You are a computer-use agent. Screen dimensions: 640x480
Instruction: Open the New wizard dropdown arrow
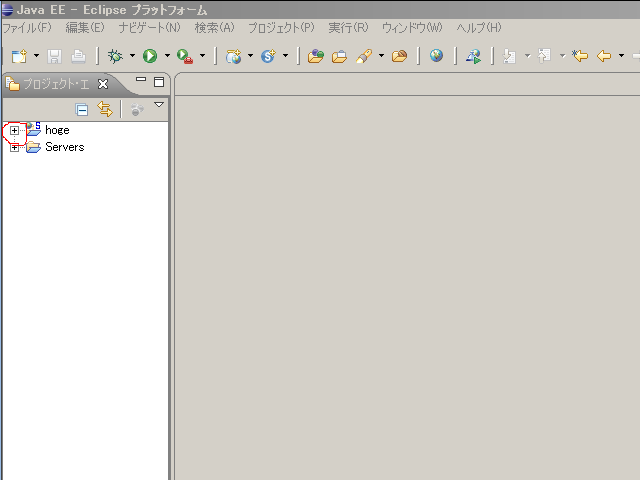[x=36, y=56]
